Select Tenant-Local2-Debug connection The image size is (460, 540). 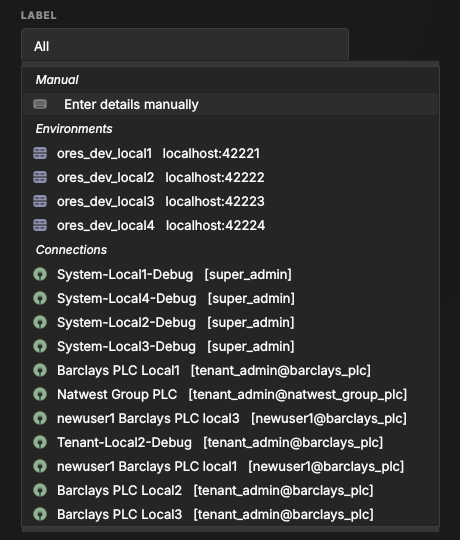(x=231, y=443)
